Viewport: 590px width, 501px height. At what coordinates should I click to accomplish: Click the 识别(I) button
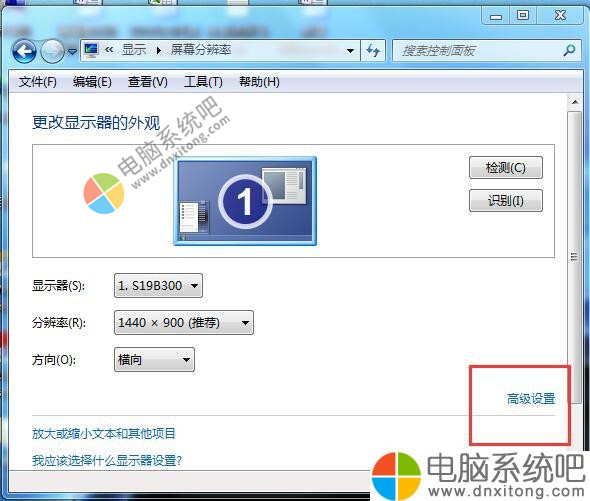(x=506, y=201)
